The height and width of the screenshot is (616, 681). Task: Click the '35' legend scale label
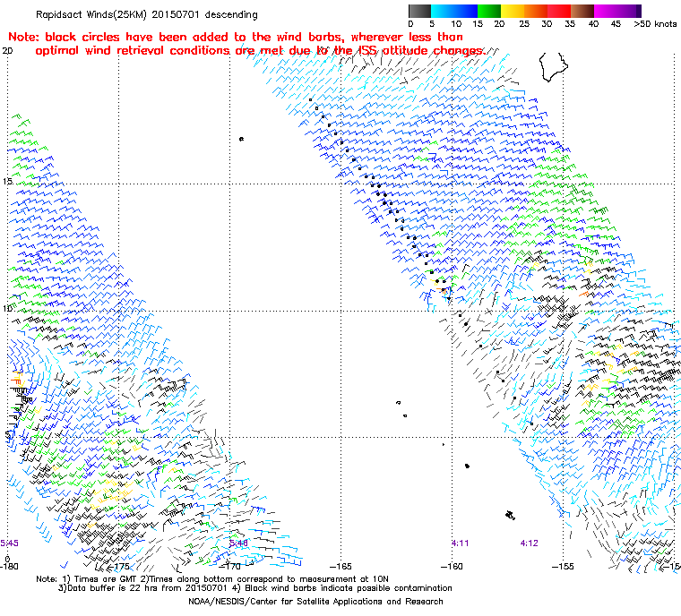tap(570, 24)
